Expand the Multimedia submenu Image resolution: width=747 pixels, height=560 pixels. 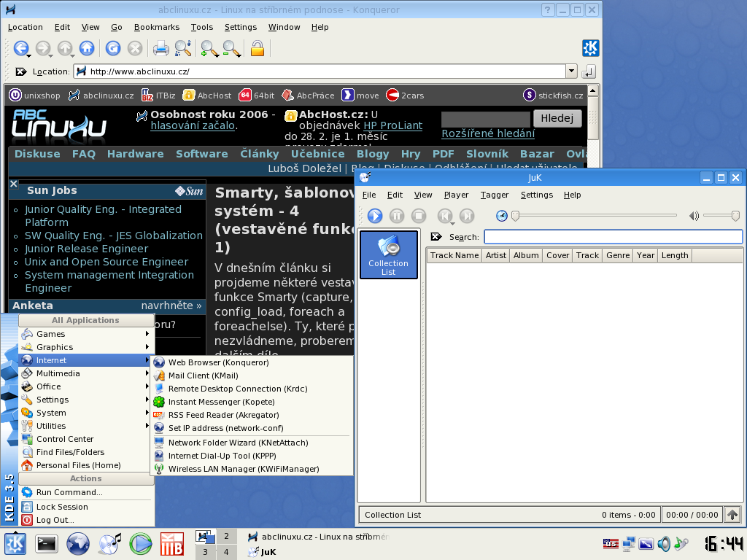click(86, 373)
